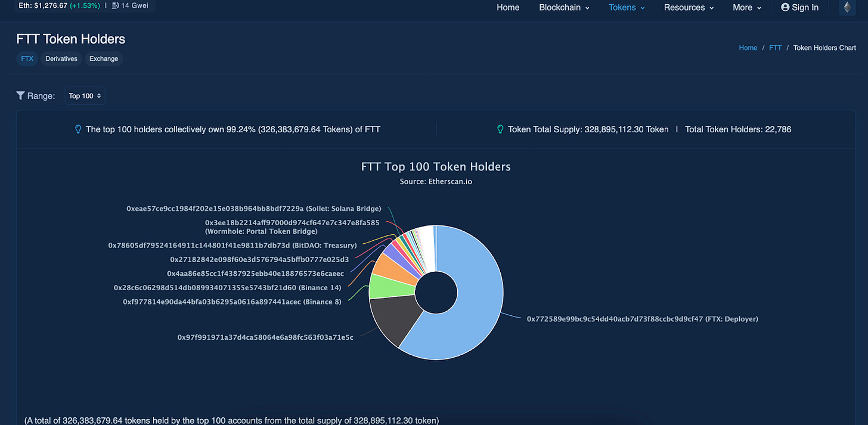This screenshot has width=868, height=425.
Task: Click the Sign In user icon
Action: [x=785, y=7]
